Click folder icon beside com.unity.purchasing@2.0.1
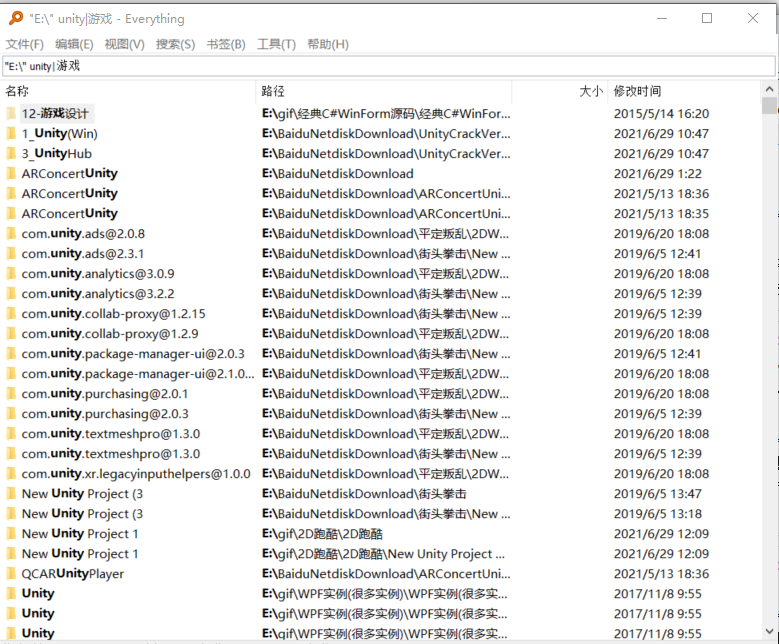Screen dimensions: 779x644 (x=11, y=394)
